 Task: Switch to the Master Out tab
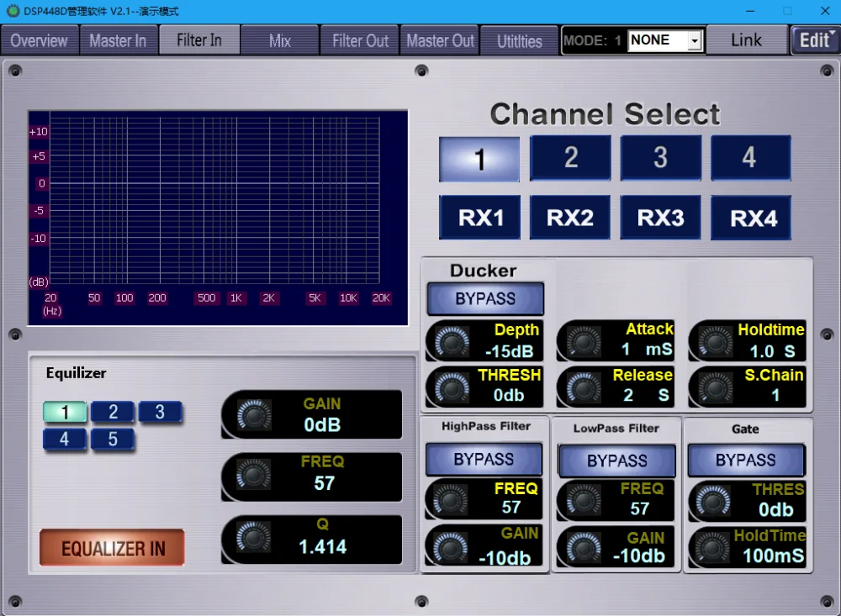(440, 40)
